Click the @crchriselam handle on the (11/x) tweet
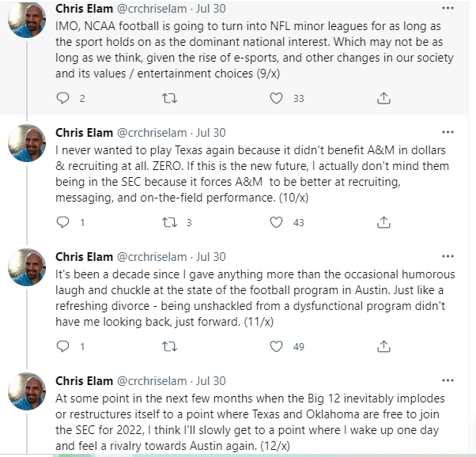 coord(153,257)
